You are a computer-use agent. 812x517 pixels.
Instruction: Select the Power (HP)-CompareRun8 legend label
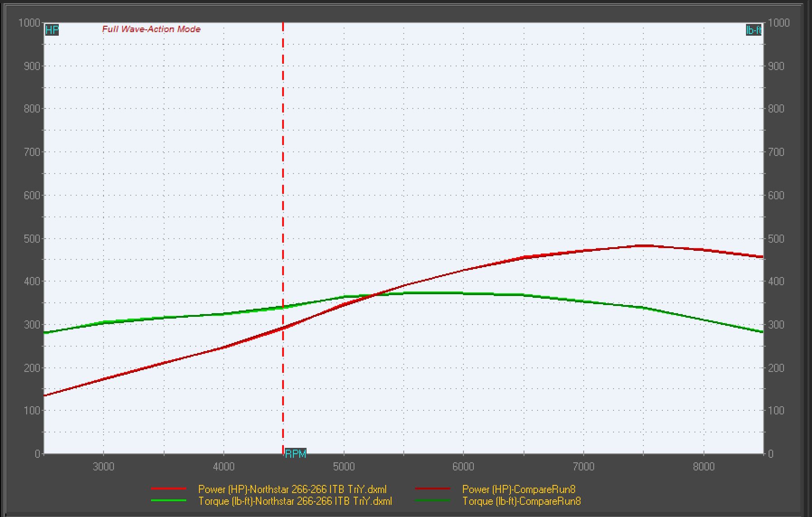click(x=519, y=489)
